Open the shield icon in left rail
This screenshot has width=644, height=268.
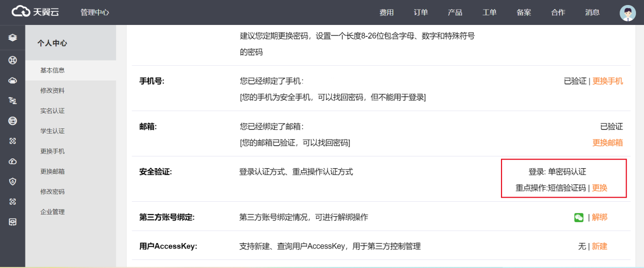(13, 181)
